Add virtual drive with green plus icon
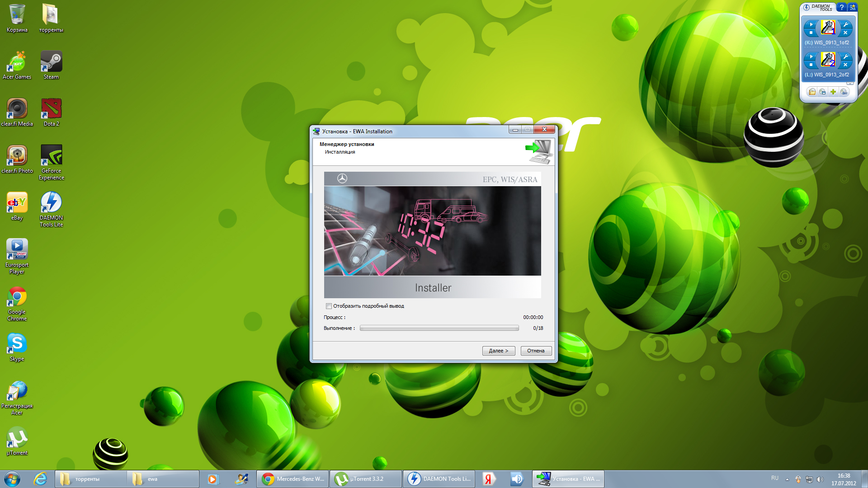 [x=833, y=92]
